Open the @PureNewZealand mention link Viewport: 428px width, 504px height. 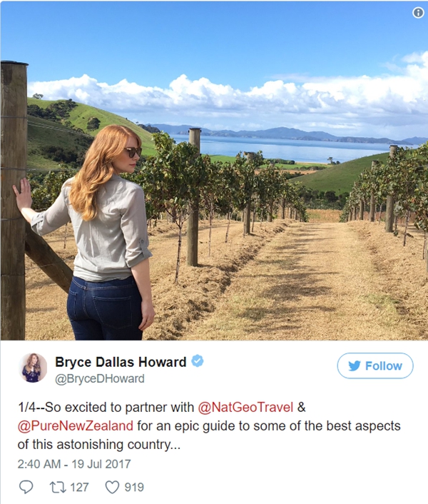point(76,426)
